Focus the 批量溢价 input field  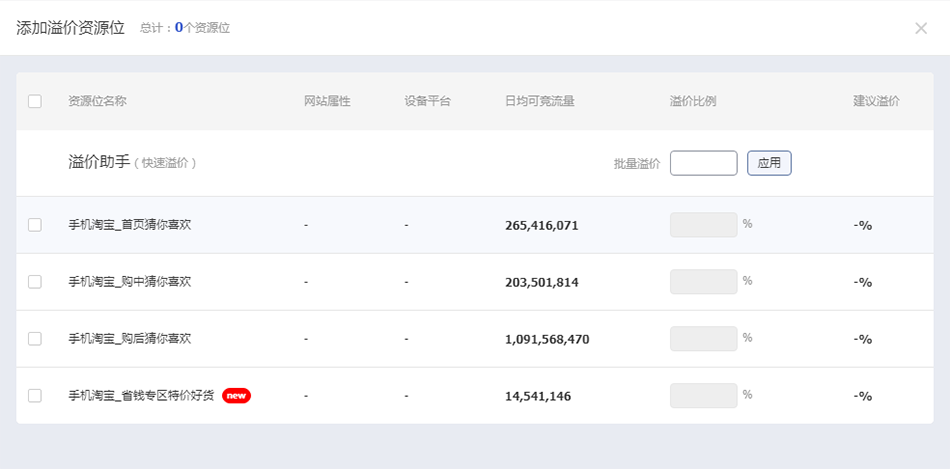703,163
